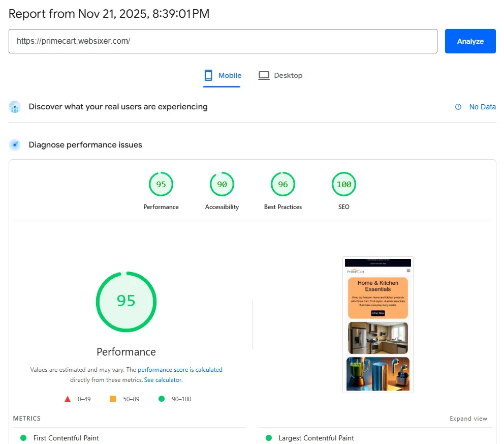Click the real users experience icon
This screenshot has width=504, height=444.
tap(15, 107)
